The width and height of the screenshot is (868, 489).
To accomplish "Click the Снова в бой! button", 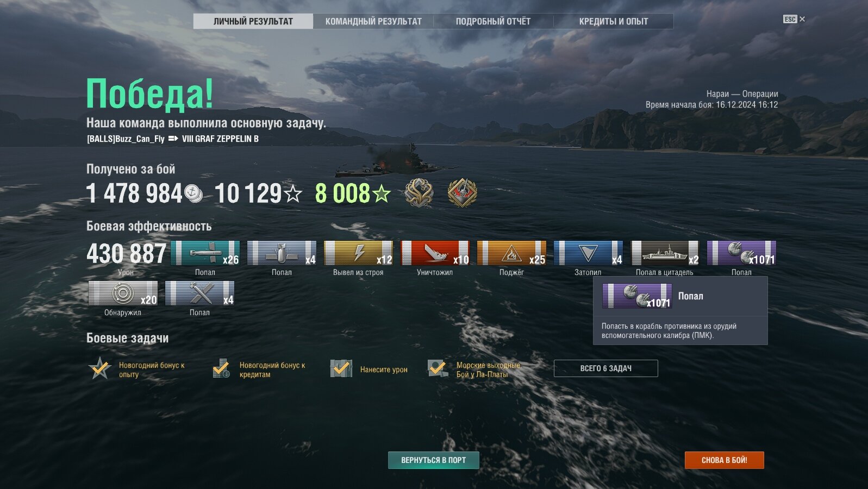I will [725, 460].
